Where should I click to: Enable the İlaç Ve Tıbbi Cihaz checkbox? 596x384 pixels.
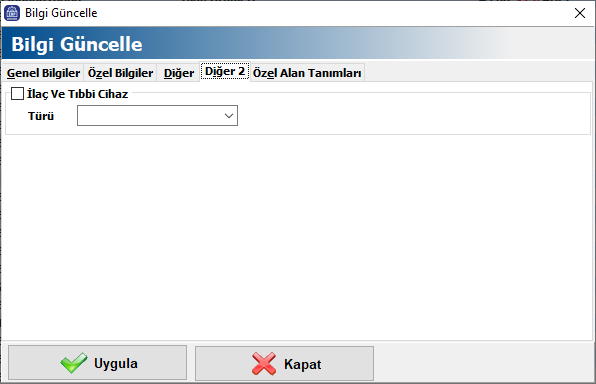(x=17, y=94)
